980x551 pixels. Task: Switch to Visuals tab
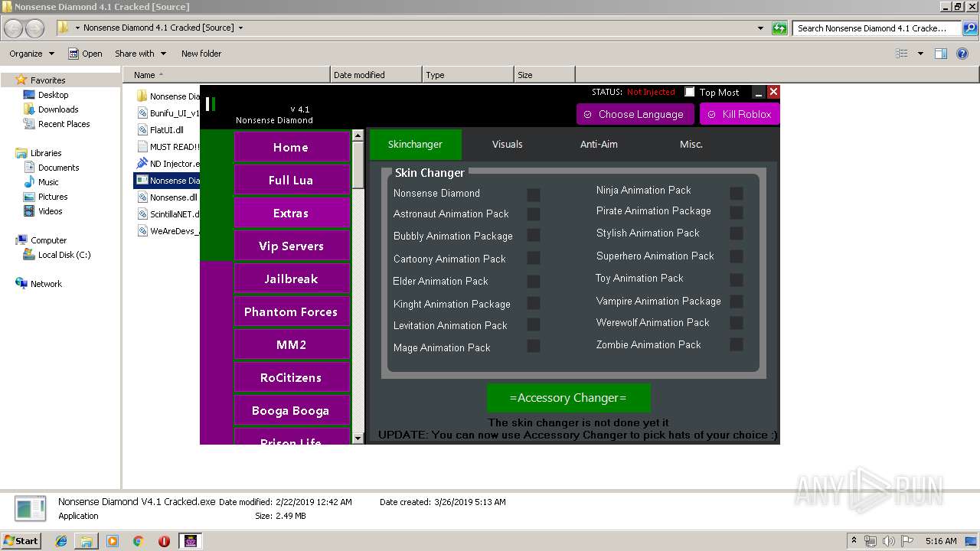(x=507, y=145)
